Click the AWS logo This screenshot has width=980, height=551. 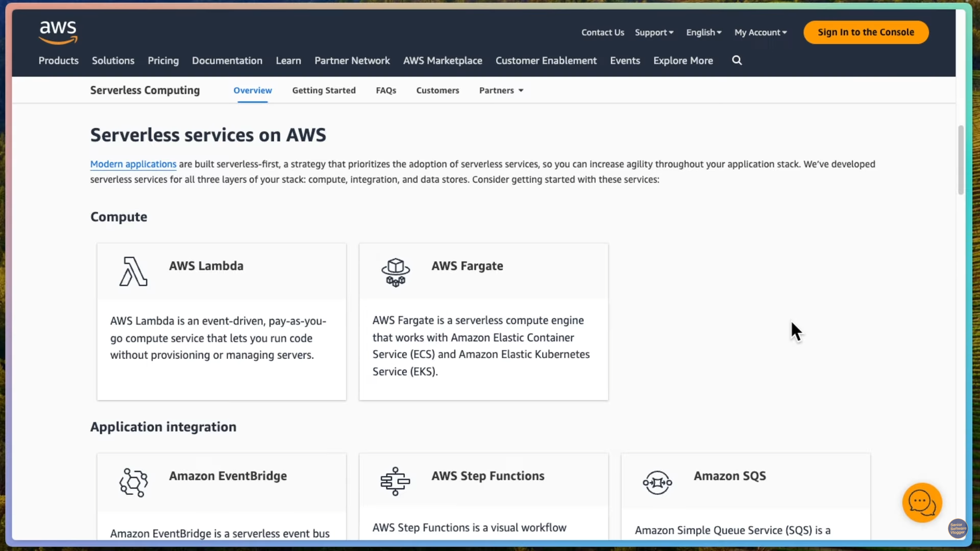(x=58, y=33)
